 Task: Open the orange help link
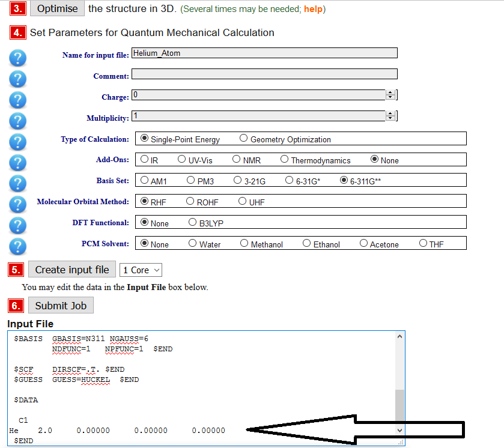[x=313, y=9]
